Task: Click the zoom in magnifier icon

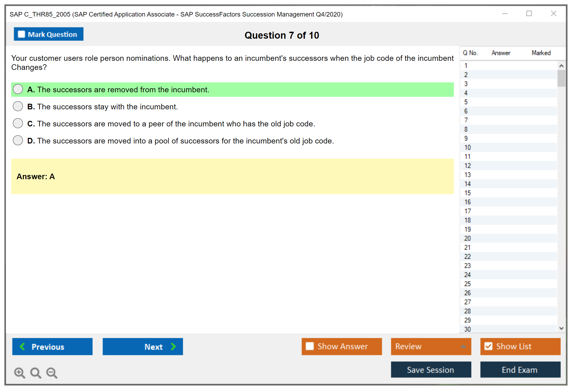Action: [x=19, y=373]
